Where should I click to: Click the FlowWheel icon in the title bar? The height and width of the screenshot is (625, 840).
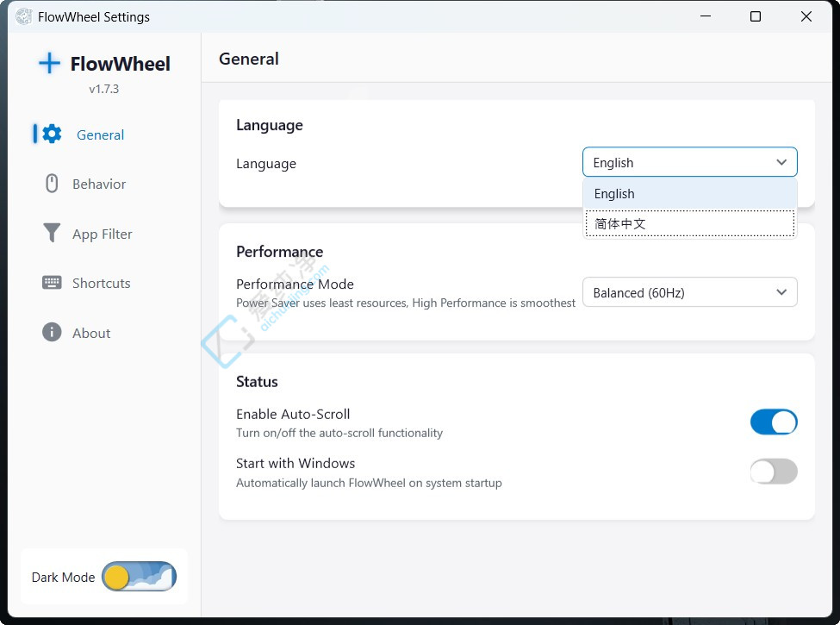pyautogui.click(x=23, y=16)
